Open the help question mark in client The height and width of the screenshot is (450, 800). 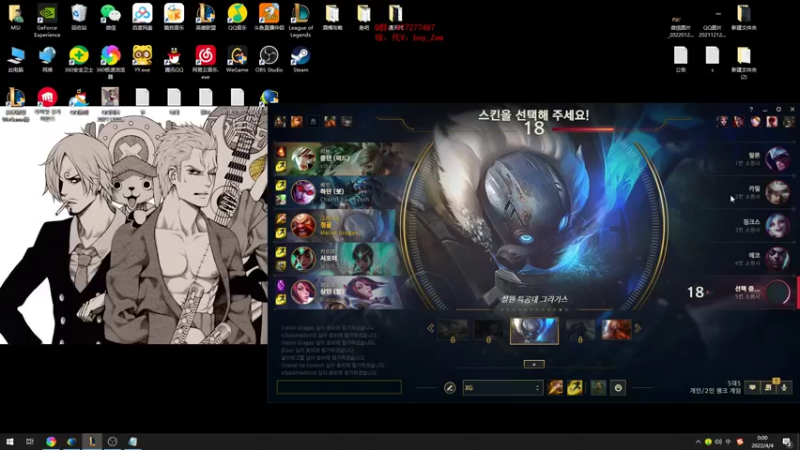751,109
